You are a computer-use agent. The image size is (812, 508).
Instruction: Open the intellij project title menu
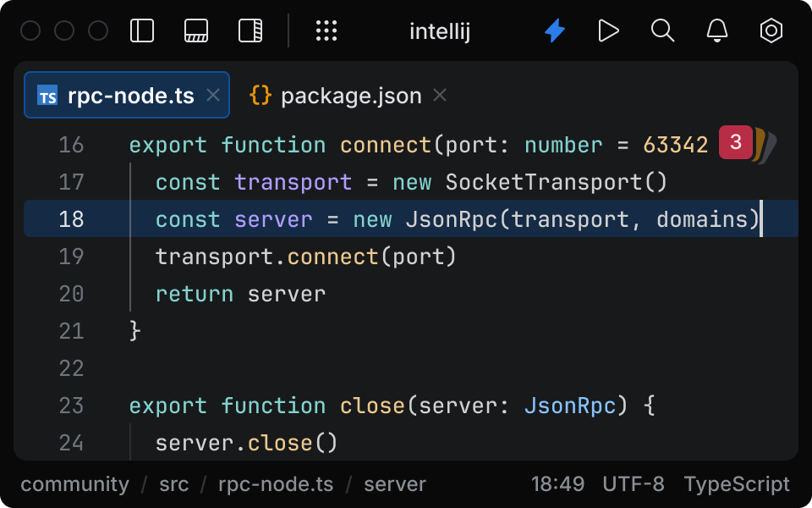pyautogui.click(x=439, y=30)
